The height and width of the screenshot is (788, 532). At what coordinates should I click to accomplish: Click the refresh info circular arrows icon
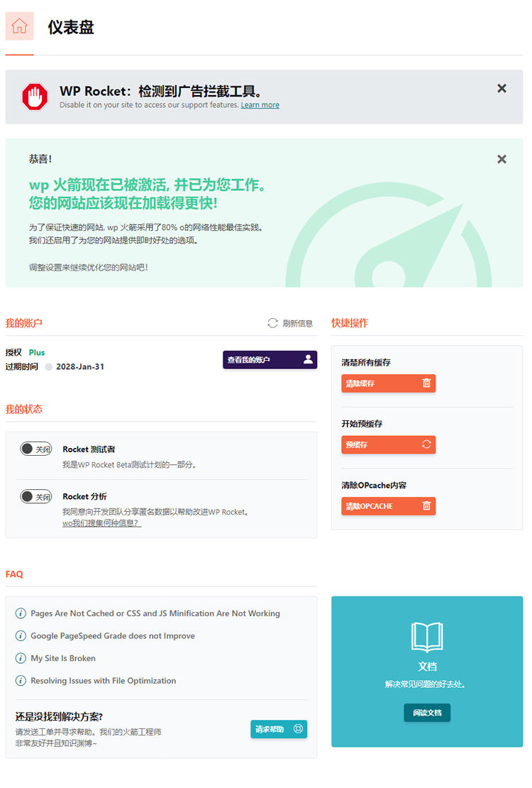pos(272,323)
